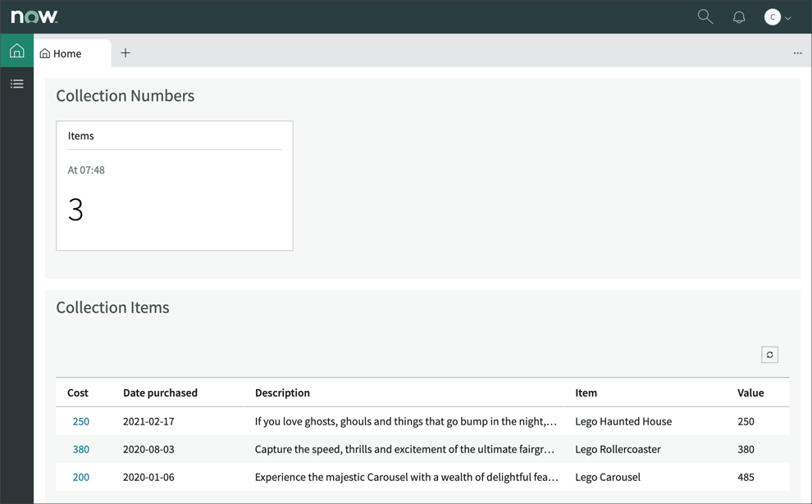Click the 380 cost link for Lego Rollercoaster

pyautogui.click(x=80, y=449)
